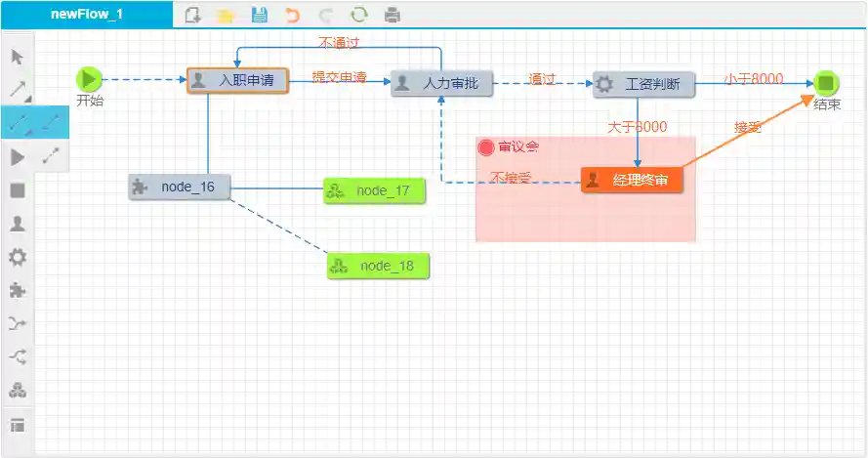Select the start node play tool
The height and width of the screenshot is (458, 868).
18,156
